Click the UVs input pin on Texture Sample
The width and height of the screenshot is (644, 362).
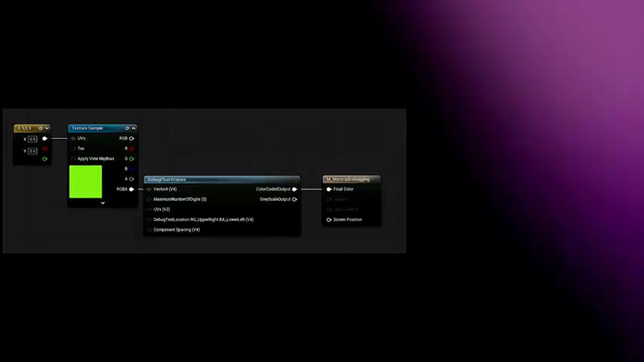tap(73, 138)
